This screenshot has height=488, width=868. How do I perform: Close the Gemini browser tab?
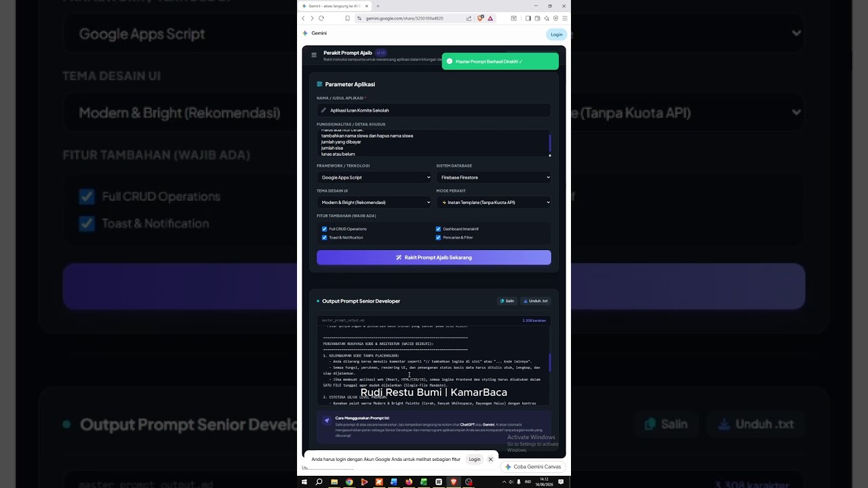pyautogui.click(x=368, y=6)
